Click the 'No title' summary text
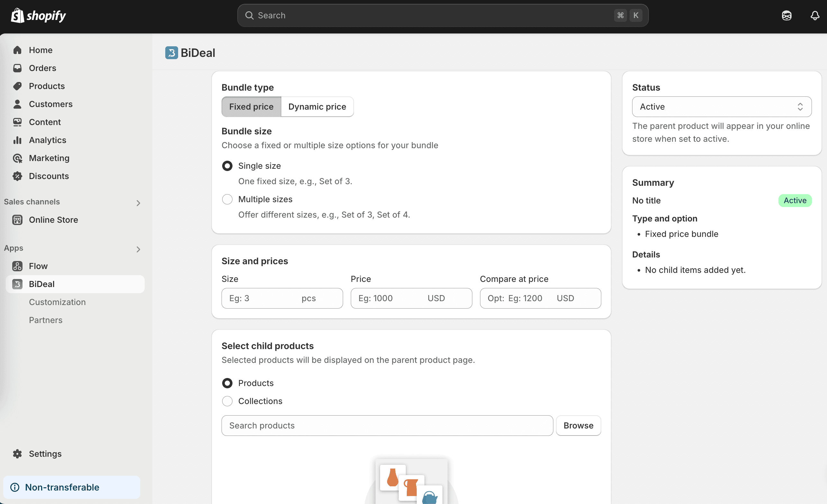The image size is (827, 504). pos(646,201)
